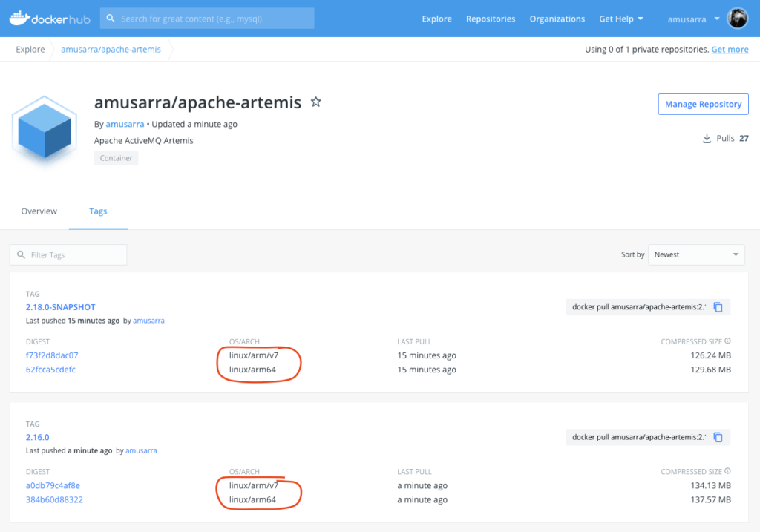The height and width of the screenshot is (532, 760).
Task: Click the search magnifier icon in header
Action: tap(111, 19)
